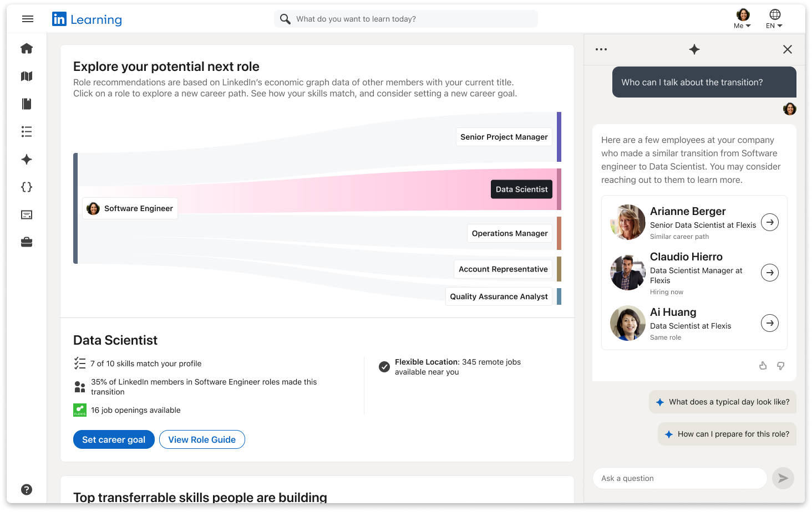Expand the Me profile dropdown

tap(743, 19)
